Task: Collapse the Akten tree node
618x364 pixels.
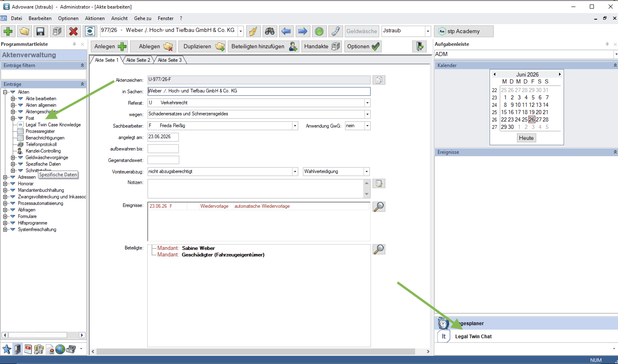Action: 5,92
